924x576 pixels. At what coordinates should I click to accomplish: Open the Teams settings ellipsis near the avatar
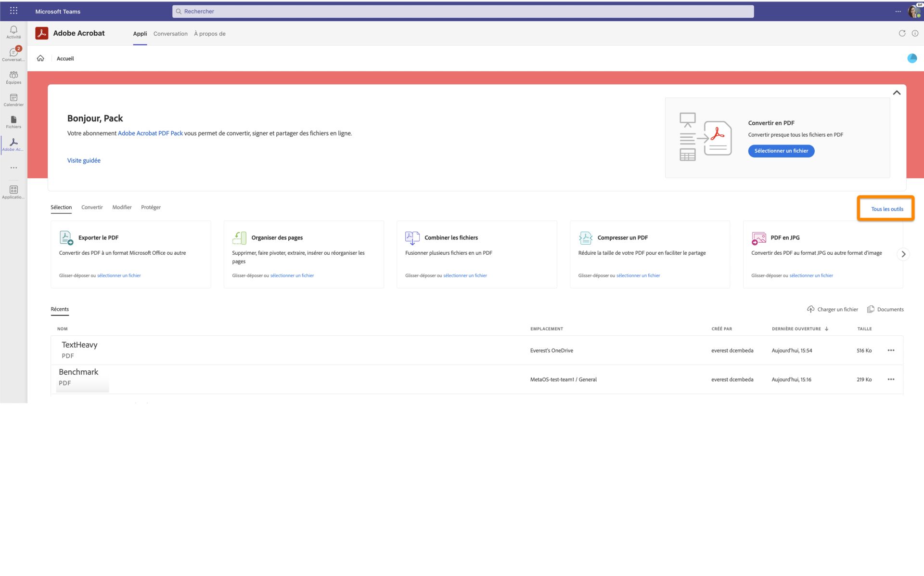[898, 11]
